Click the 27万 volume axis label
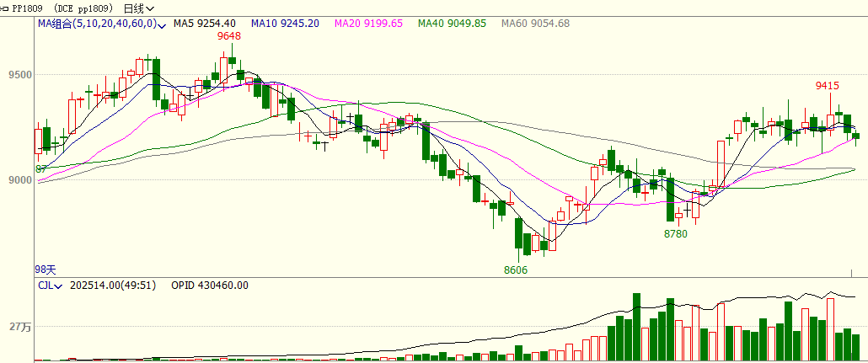The image size is (868, 363). click(20, 328)
